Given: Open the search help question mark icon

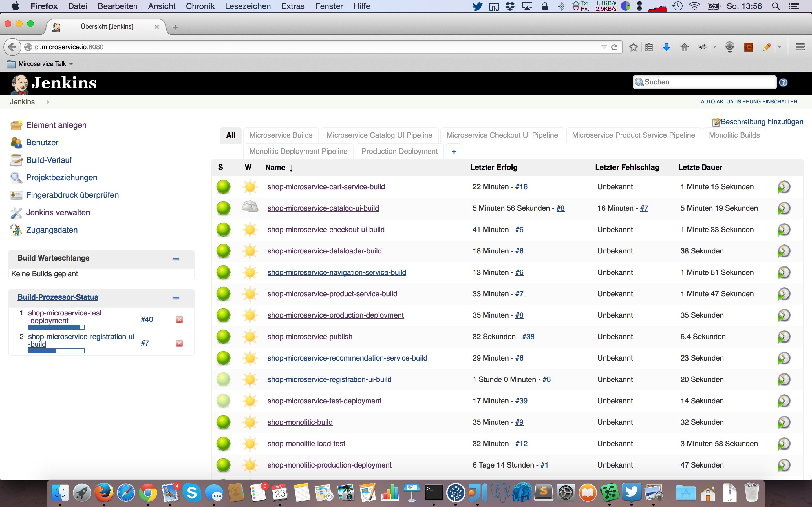Looking at the screenshot, I should pos(783,83).
